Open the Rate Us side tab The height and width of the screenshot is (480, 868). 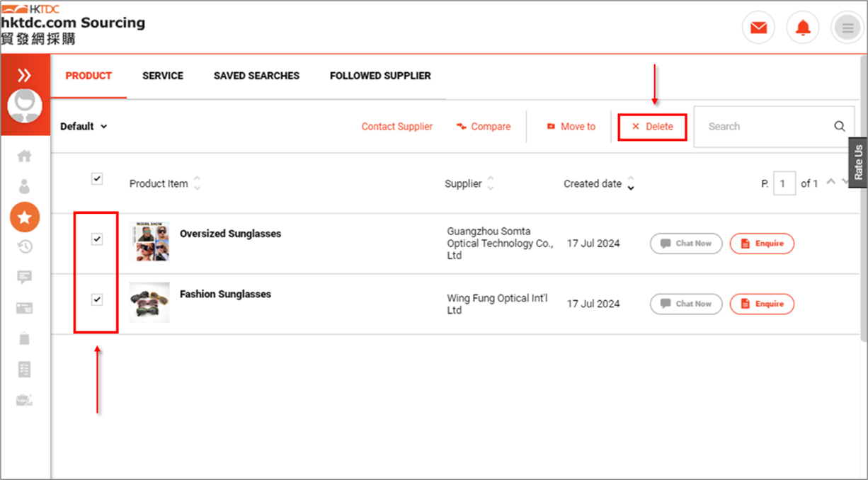858,162
